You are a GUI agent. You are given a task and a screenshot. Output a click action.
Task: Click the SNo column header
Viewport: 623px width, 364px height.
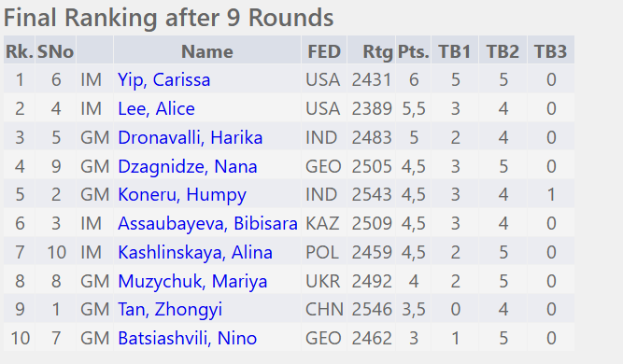tap(56, 51)
